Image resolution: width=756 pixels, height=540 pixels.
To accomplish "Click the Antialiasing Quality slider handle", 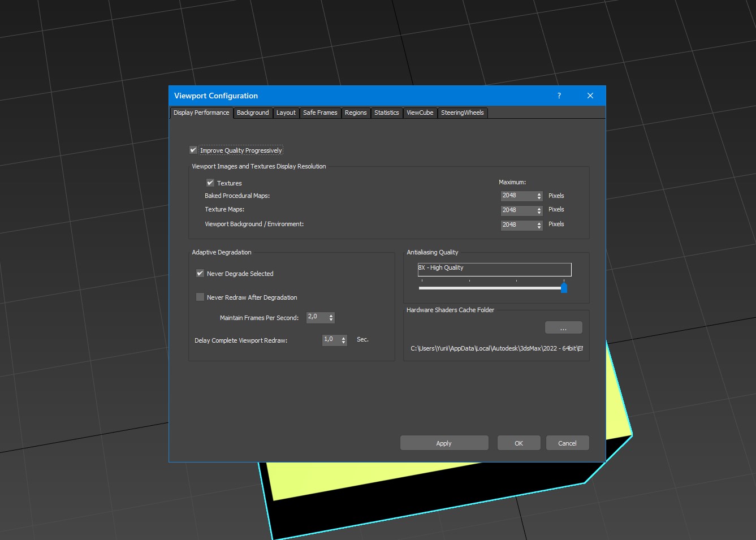I will pos(564,288).
